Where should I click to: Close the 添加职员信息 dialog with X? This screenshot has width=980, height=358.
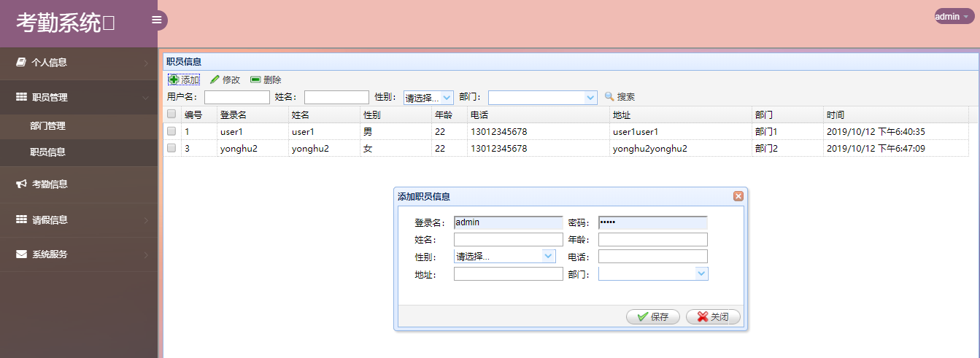point(738,196)
